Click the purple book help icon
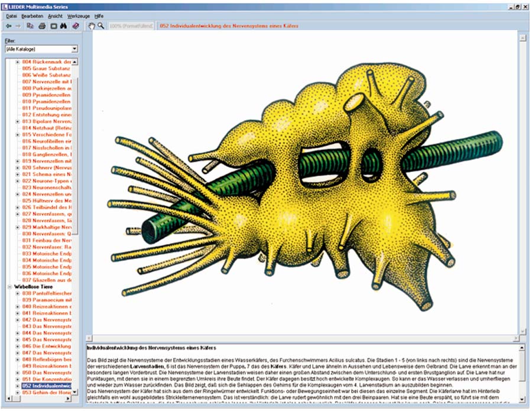 pos(76,26)
